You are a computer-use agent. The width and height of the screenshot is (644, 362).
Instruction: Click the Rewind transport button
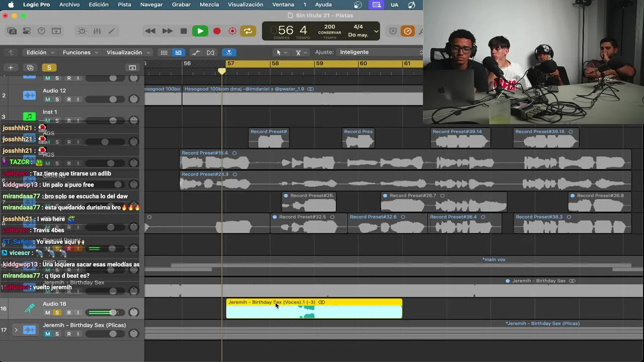tap(150, 31)
